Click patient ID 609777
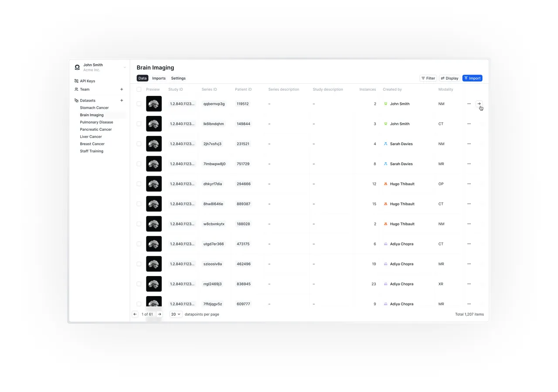 [243, 304]
